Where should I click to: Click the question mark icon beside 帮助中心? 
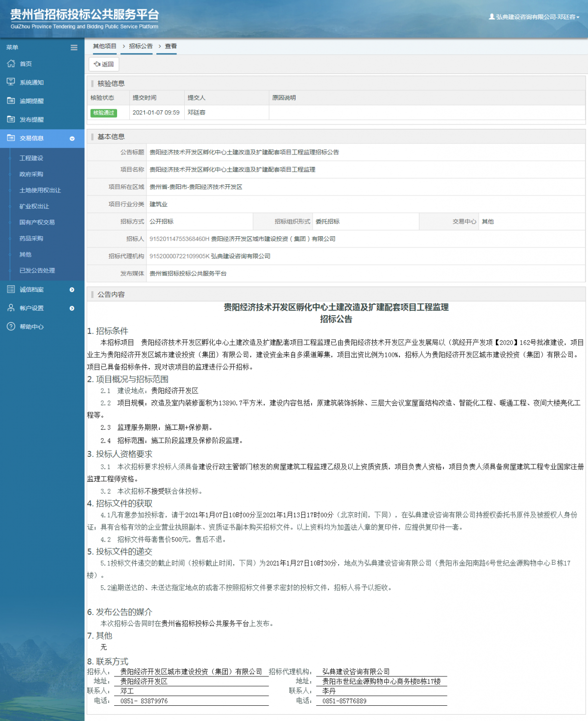pos(11,326)
